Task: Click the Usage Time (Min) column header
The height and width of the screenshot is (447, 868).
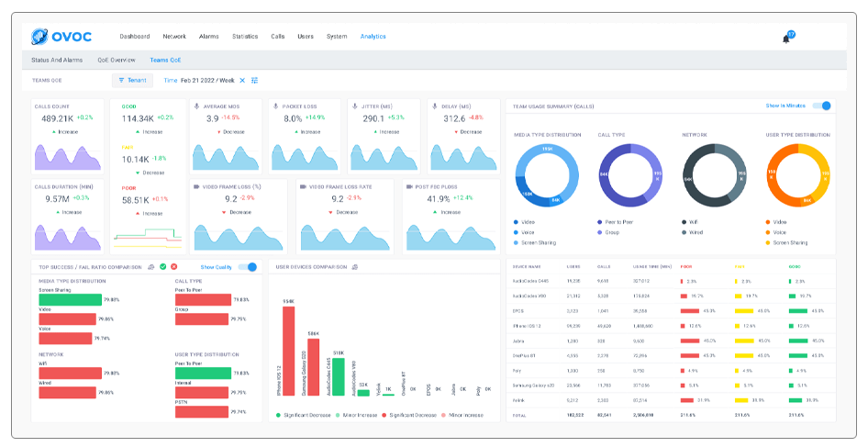Action: click(652, 267)
